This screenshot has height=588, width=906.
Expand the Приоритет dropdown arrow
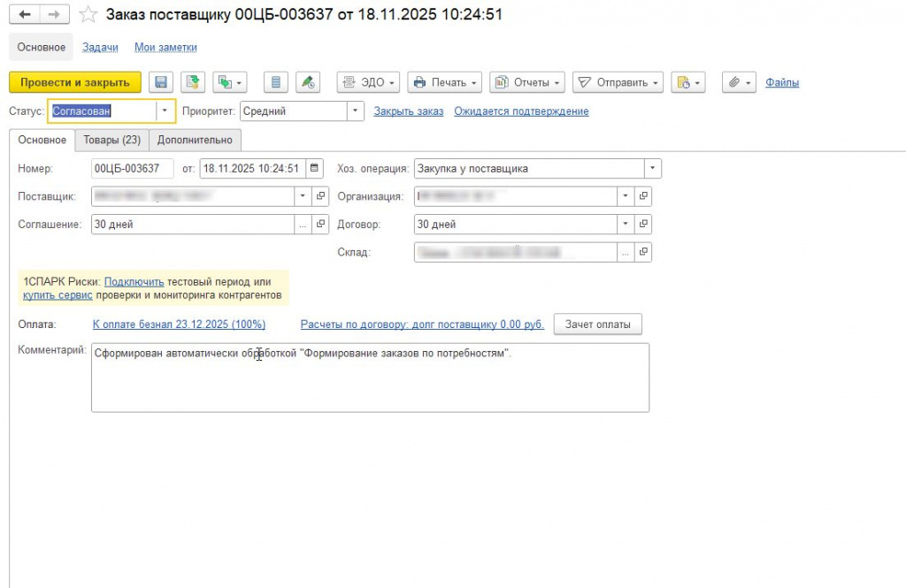(x=356, y=111)
